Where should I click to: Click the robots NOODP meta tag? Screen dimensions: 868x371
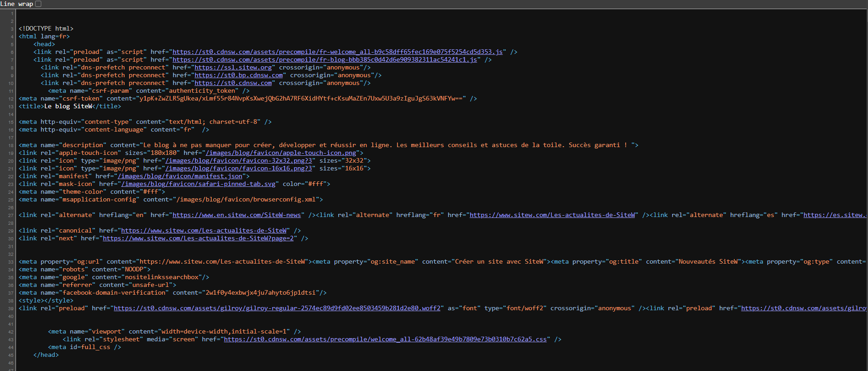pyautogui.click(x=84, y=270)
